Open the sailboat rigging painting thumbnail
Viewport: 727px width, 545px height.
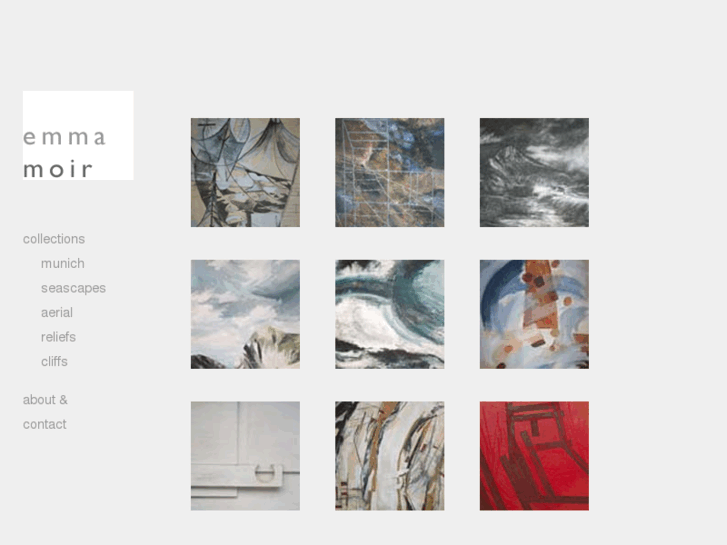coord(245,173)
